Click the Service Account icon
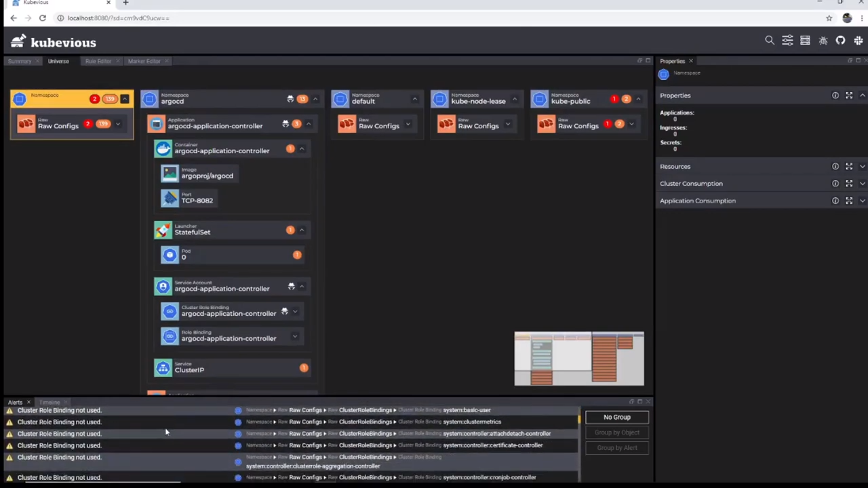This screenshot has width=868, height=488. pos(163,287)
